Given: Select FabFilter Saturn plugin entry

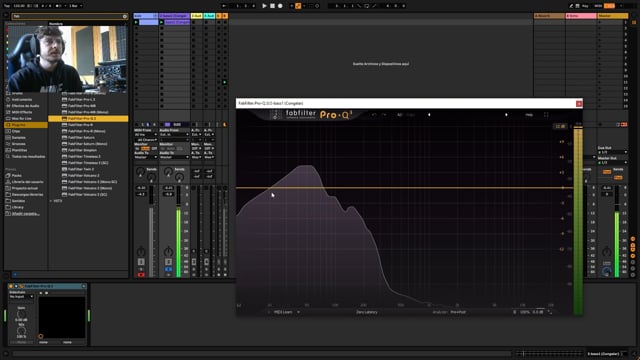Looking at the screenshot, I should coord(81,138).
